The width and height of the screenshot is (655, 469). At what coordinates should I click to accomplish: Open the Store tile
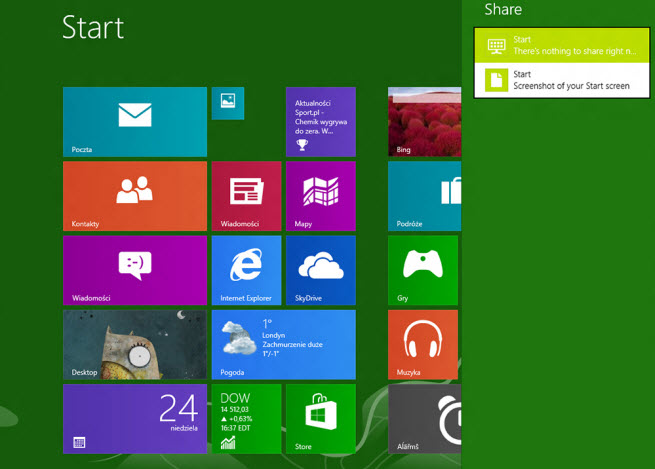tap(321, 419)
